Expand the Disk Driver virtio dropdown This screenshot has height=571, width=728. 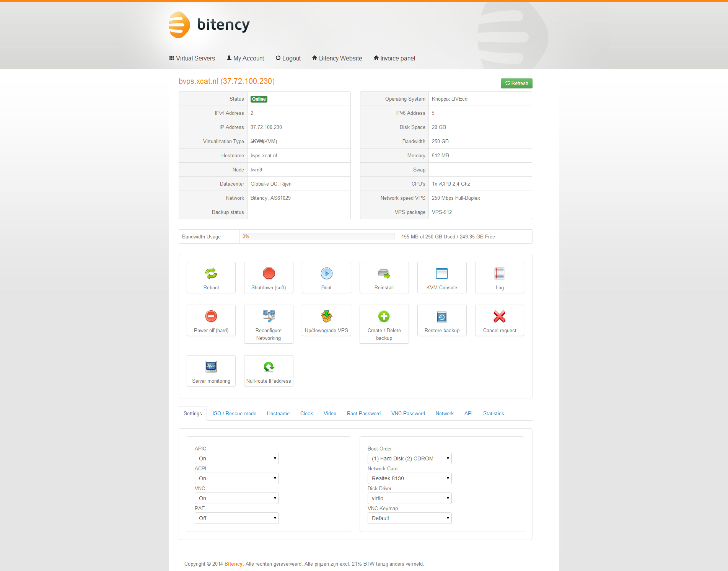[409, 498]
